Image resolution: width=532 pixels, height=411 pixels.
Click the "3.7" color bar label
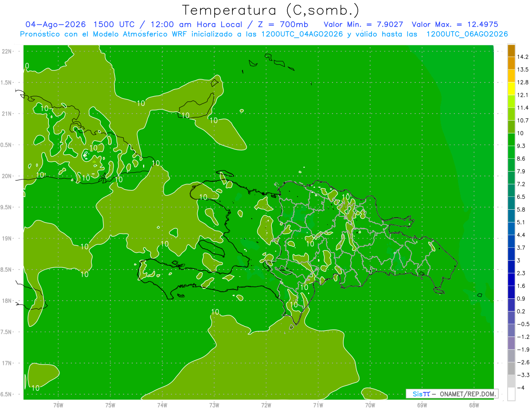[521, 247]
